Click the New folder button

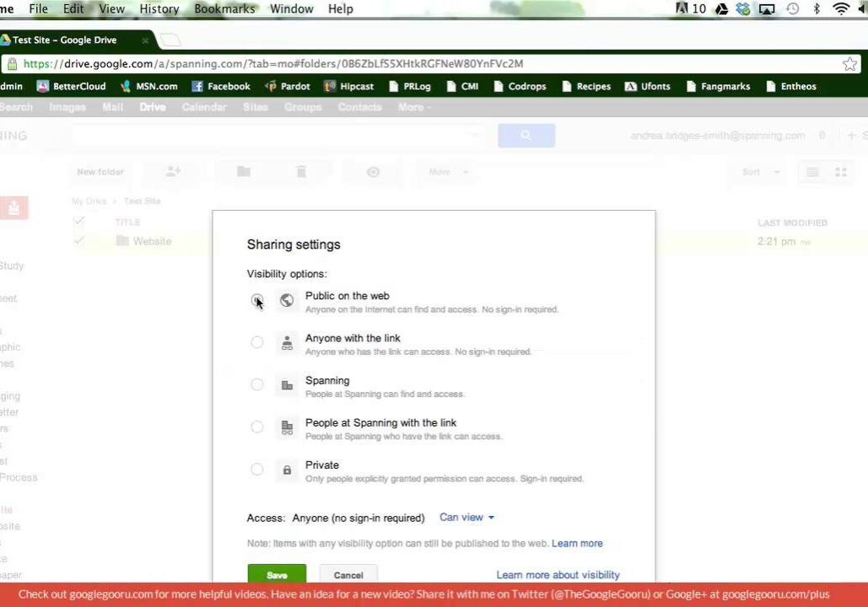(100, 172)
